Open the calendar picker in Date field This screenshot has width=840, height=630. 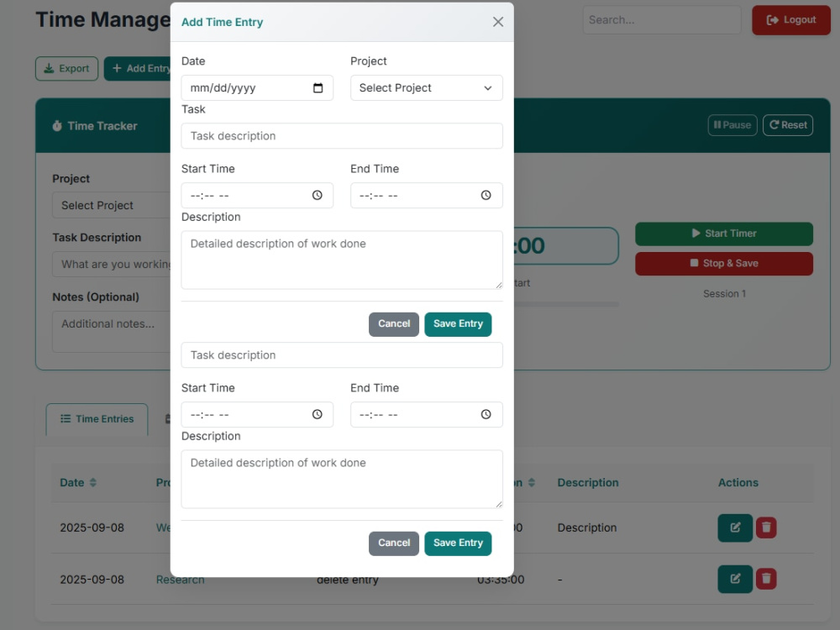tap(318, 88)
